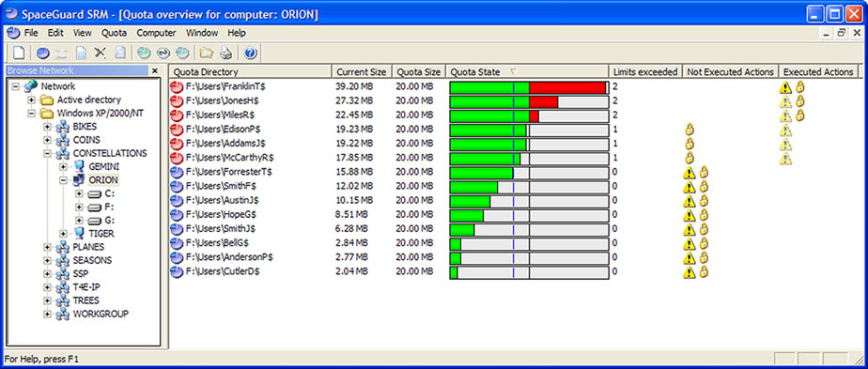This screenshot has width=868, height=369.
Task: Collapse the Network root node
Action: (x=15, y=86)
